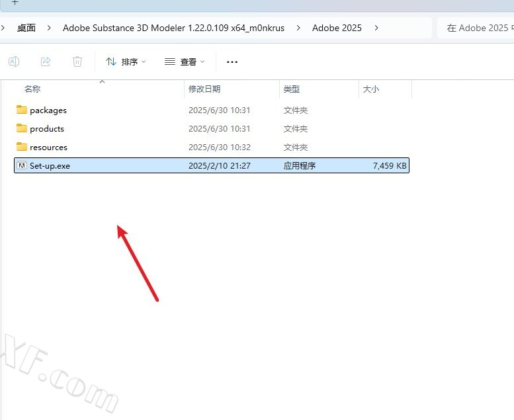Select Adobe Substance 3D Modeler breadcrumb folder
The height and width of the screenshot is (420, 514).
[173, 28]
